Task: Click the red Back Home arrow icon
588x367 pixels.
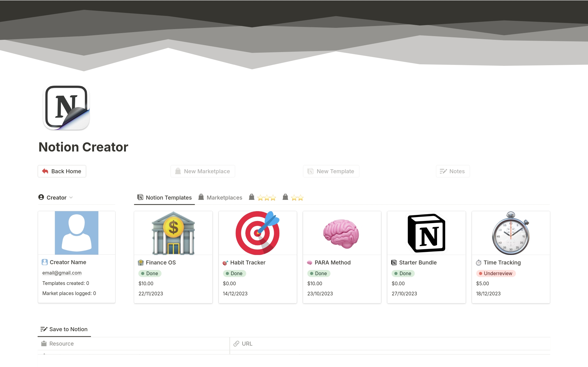Action: [45, 171]
